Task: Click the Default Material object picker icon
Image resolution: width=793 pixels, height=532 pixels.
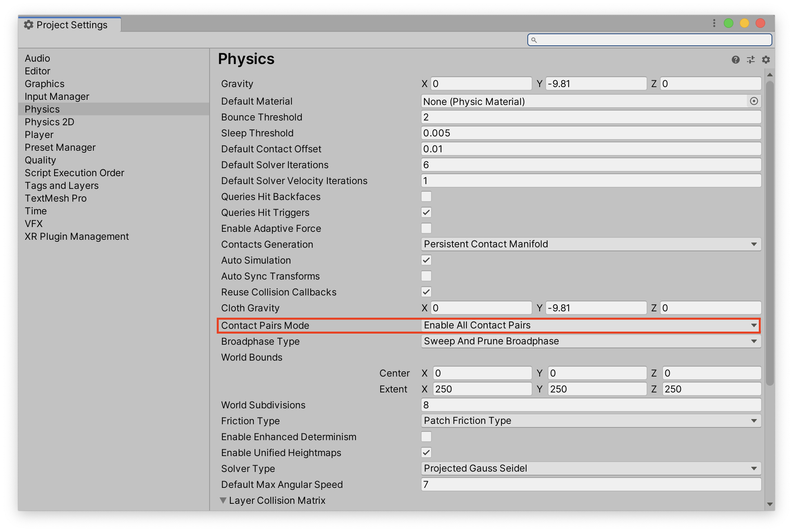Action: tap(754, 101)
